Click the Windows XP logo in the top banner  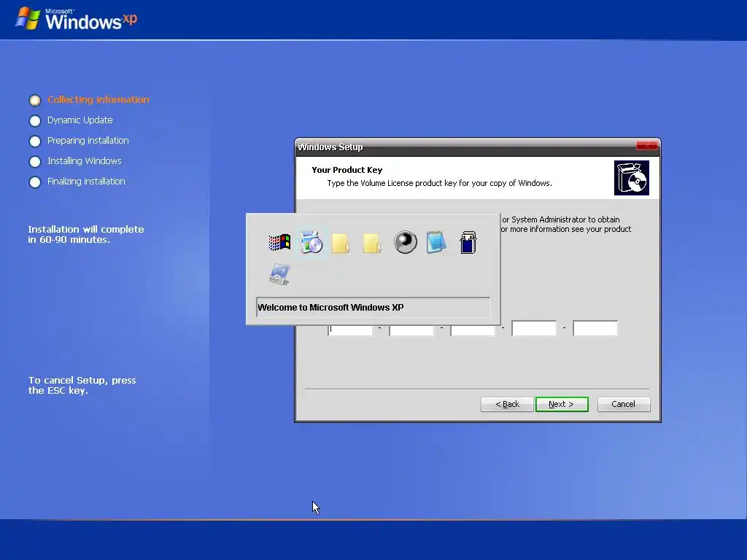77,19
